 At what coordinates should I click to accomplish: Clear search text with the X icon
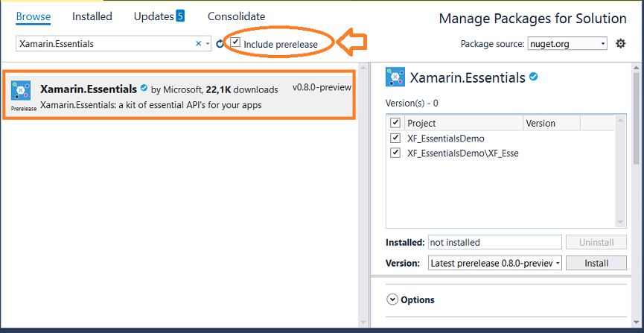tap(198, 43)
